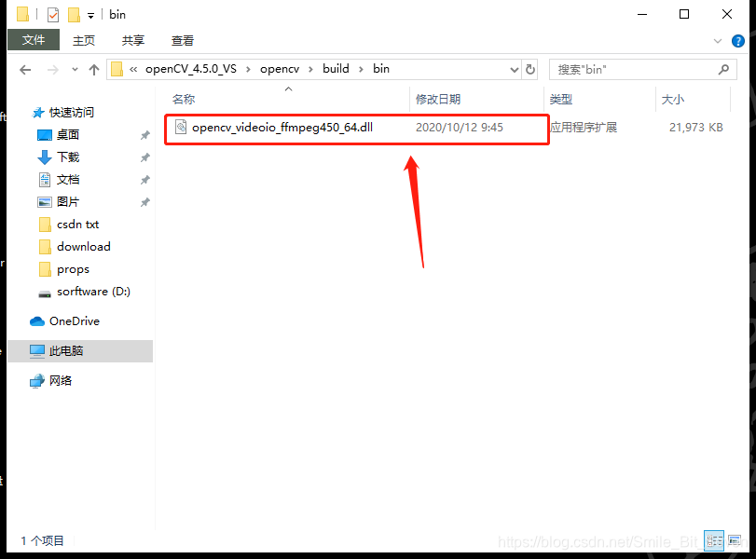Image resolution: width=756 pixels, height=559 pixels.
Task: Switch to details view layout icon
Action: click(x=714, y=540)
